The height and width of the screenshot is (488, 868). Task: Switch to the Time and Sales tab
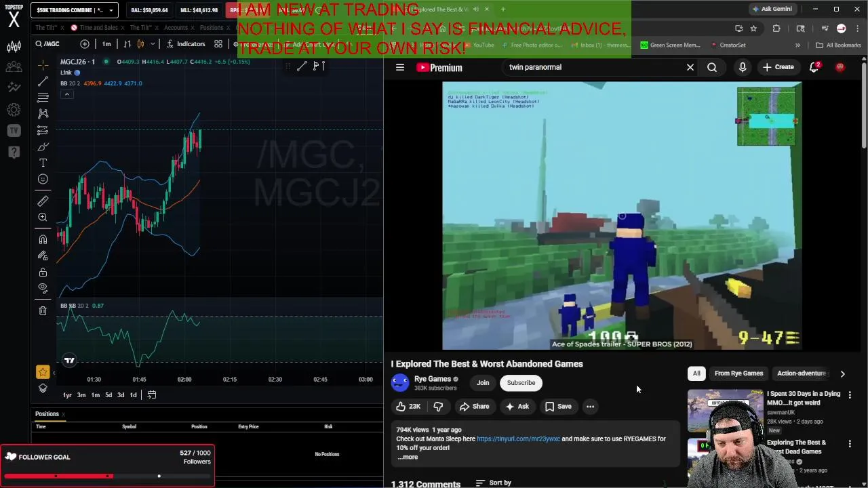pyautogui.click(x=99, y=28)
